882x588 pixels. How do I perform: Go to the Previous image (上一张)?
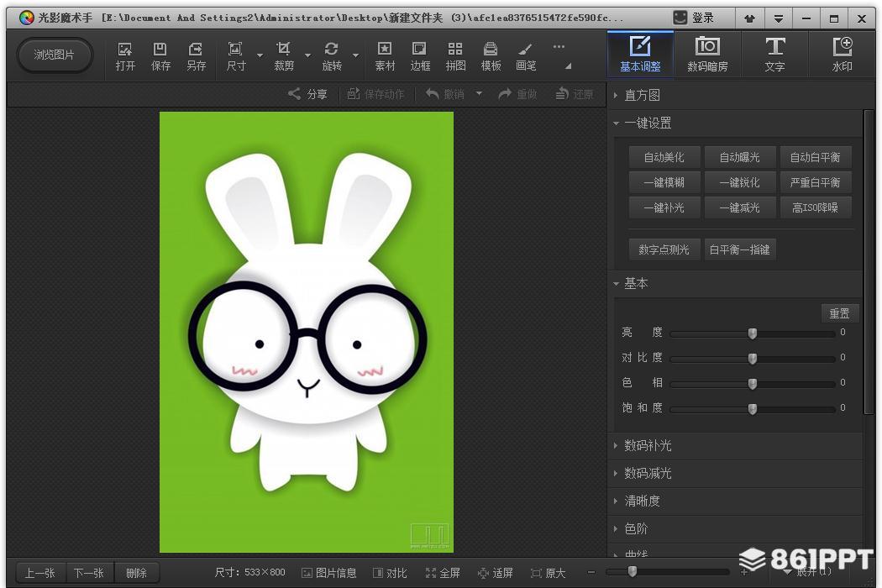(40, 573)
